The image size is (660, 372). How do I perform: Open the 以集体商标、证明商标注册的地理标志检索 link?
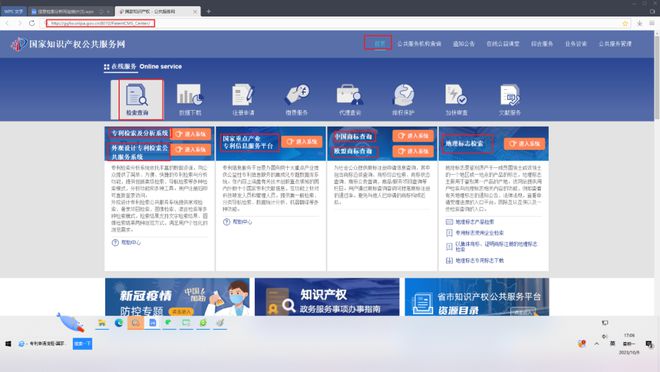[497, 247]
